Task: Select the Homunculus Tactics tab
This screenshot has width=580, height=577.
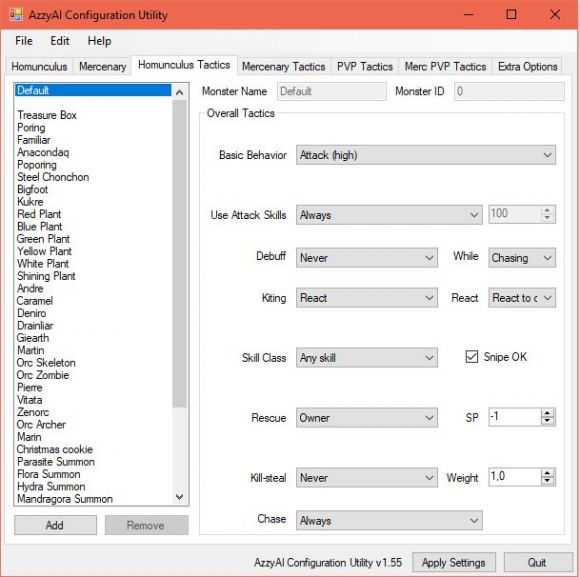Action: coord(184,65)
